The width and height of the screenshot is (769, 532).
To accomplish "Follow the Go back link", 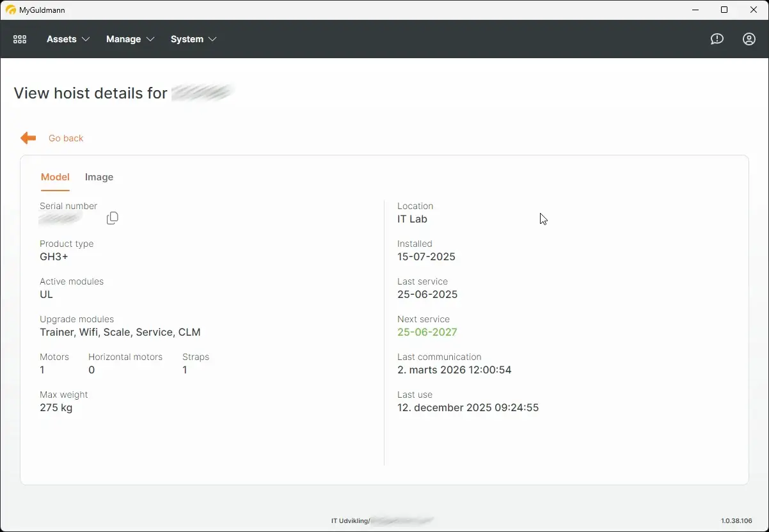I will point(66,138).
